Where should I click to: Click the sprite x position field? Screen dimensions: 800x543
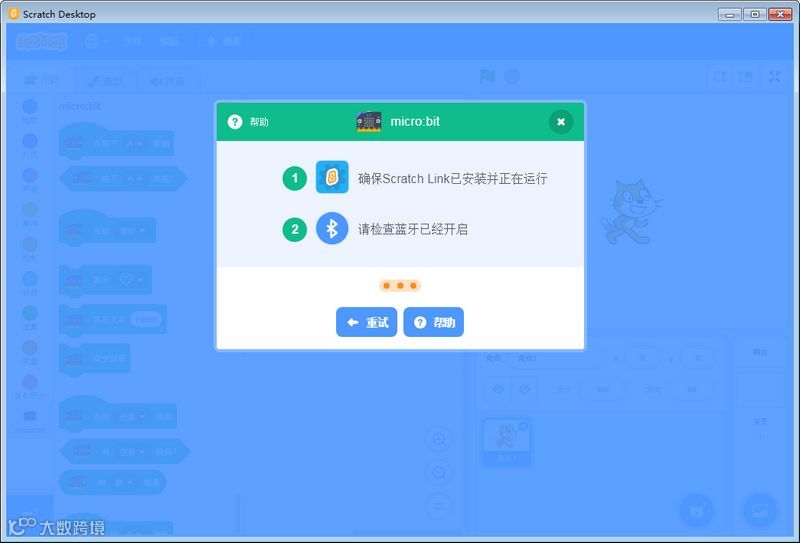(x=642, y=358)
